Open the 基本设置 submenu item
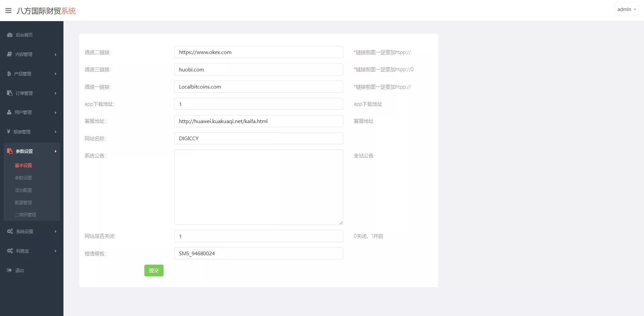This screenshot has height=316, width=644. 24,165
